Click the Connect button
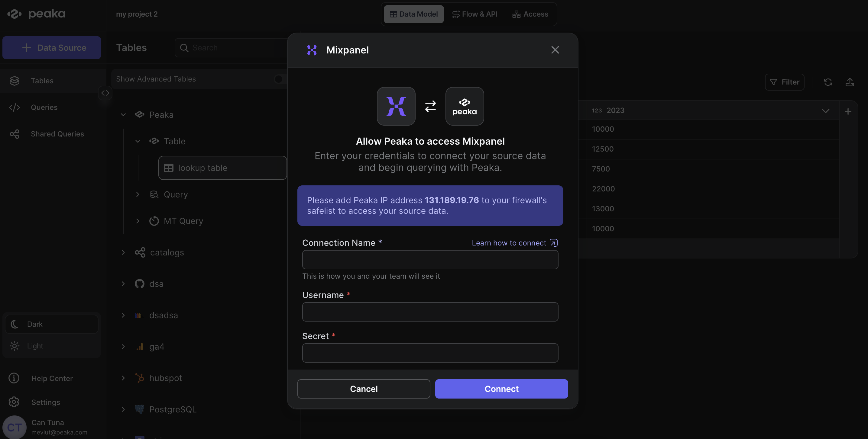Screen dimensions: 868x439 pyautogui.click(x=501, y=389)
